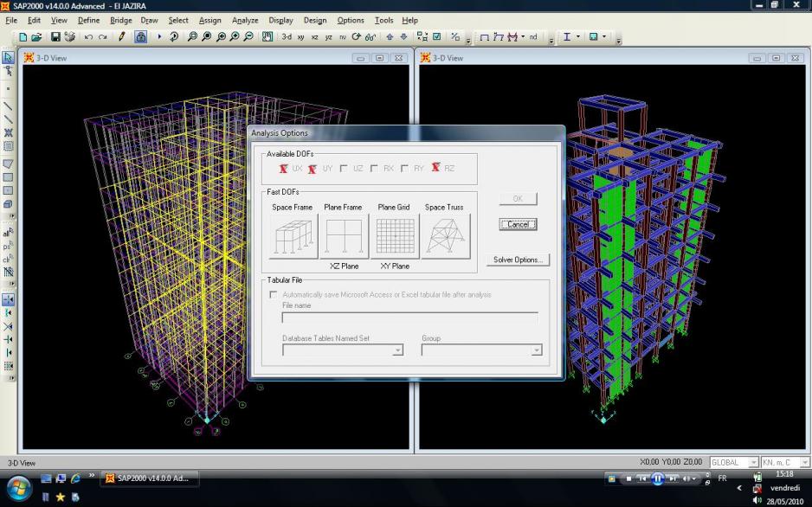Open the Display menu
Screen dimensions: 812x507
point(280,20)
